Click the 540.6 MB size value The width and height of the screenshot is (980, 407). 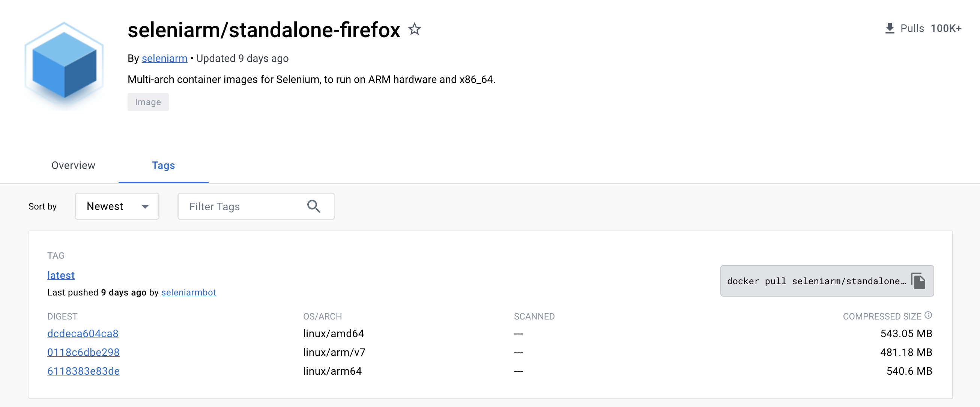coord(909,371)
